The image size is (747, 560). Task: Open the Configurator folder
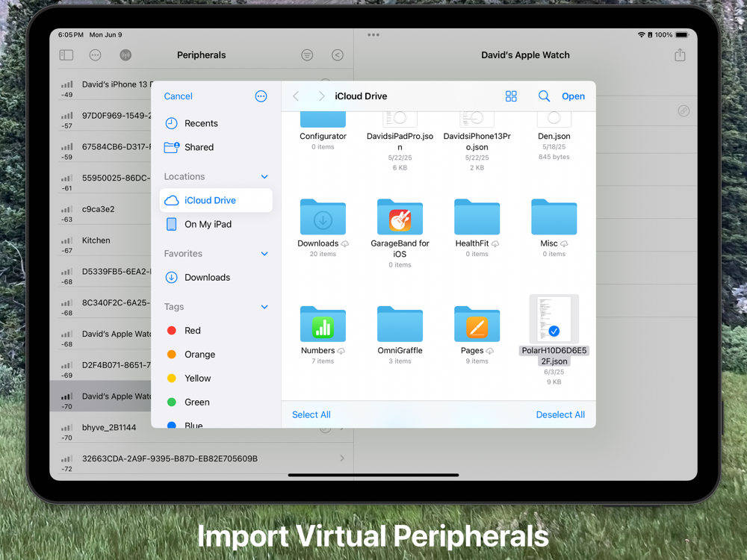coord(323,131)
